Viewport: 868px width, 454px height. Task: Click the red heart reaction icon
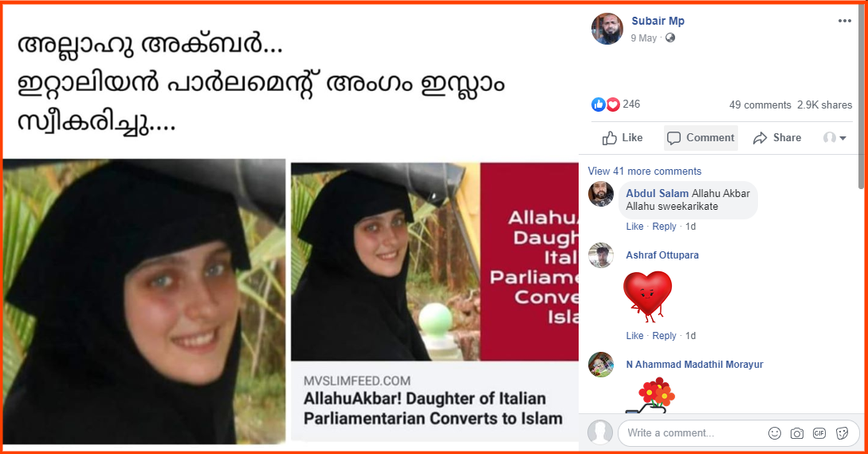click(x=613, y=105)
